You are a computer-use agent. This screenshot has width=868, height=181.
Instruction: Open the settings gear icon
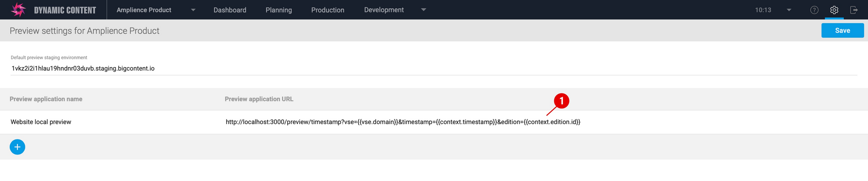834,10
